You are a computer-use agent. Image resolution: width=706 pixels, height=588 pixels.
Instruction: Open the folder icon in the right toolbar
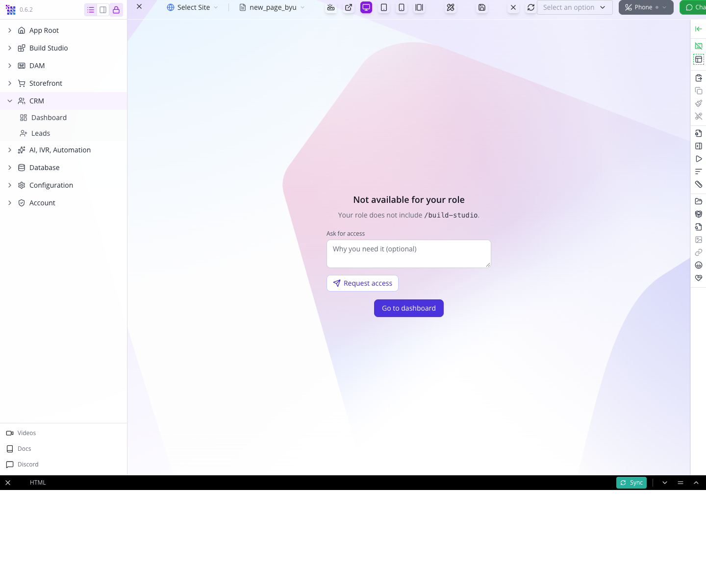(x=699, y=201)
